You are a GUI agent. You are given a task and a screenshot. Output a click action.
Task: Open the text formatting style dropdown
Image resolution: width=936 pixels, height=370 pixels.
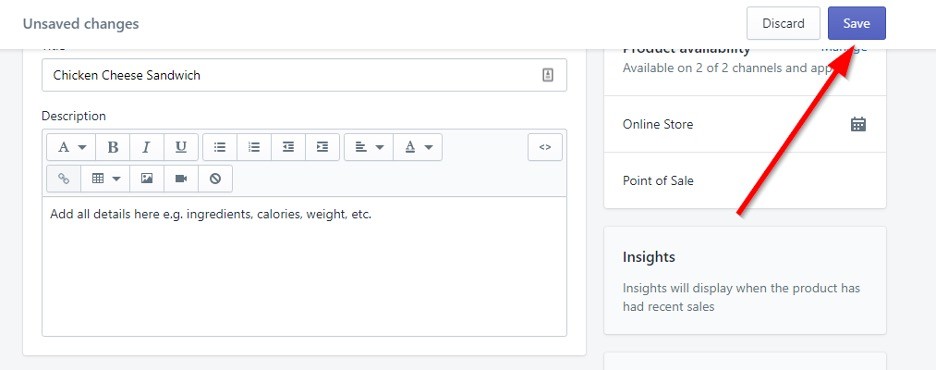[x=71, y=147]
